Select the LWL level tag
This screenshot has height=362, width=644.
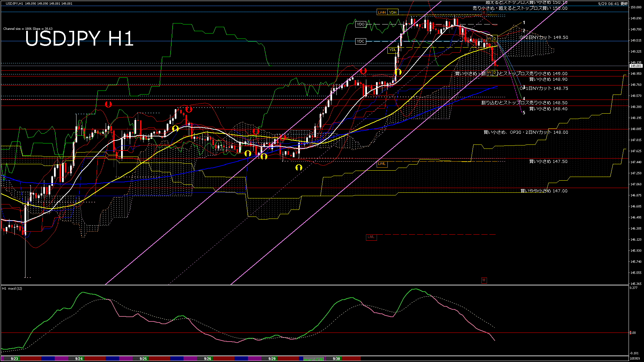382,164
